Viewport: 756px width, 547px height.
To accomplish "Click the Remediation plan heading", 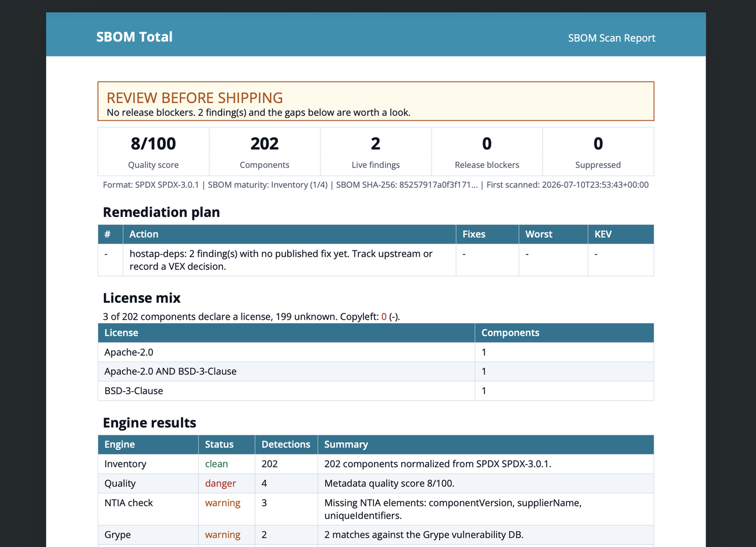I will (161, 212).
